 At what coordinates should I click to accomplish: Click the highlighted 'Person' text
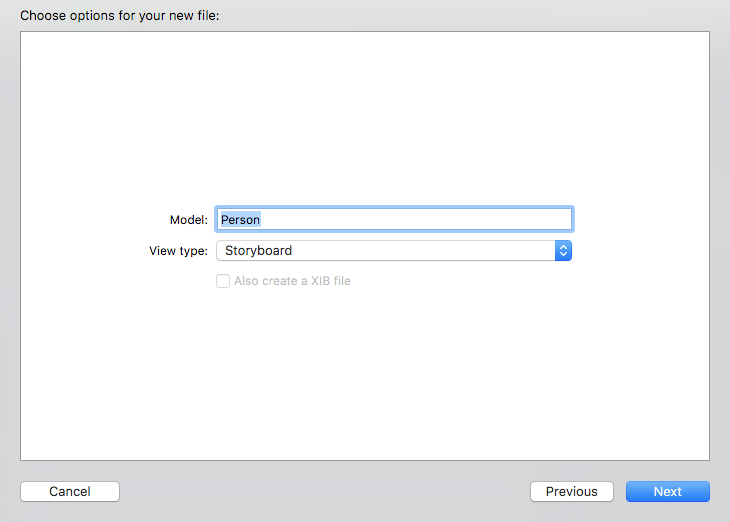pos(240,219)
